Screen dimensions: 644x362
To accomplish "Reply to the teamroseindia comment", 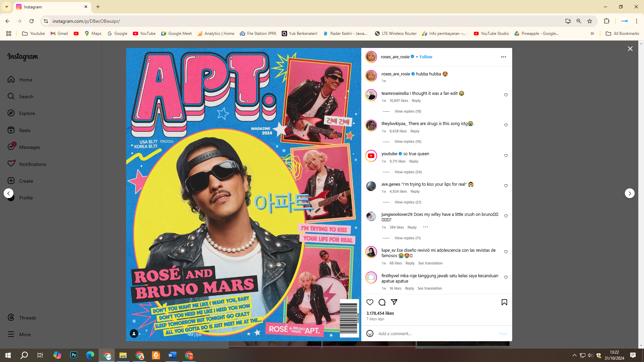I will pos(416,101).
